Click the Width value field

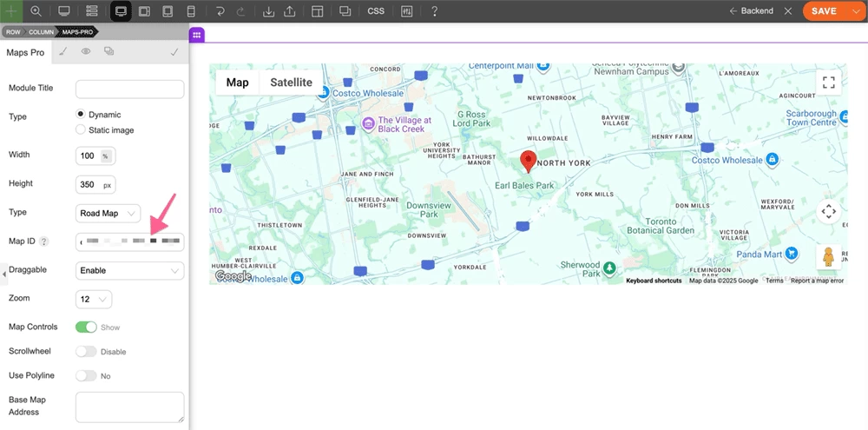[x=88, y=155]
